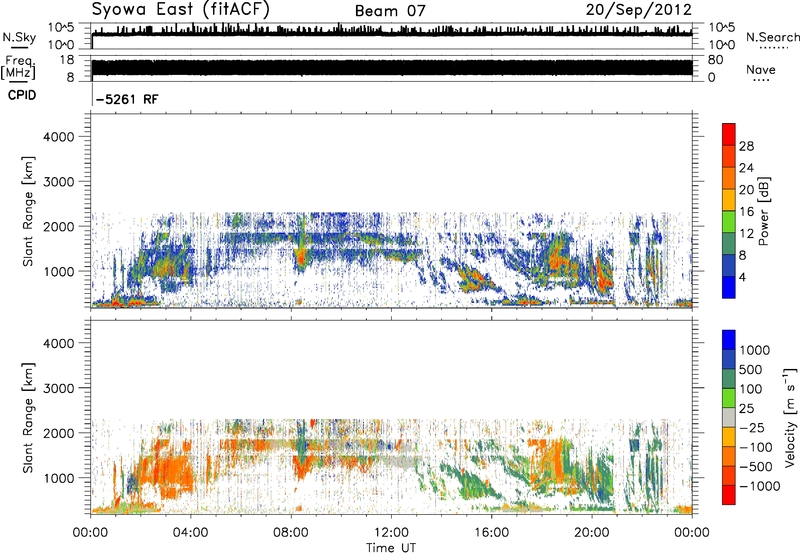Click the 'Velocity [m s⁻¹]' color bar label
Viewport: 800px width, 554px height.
point(790,417)
